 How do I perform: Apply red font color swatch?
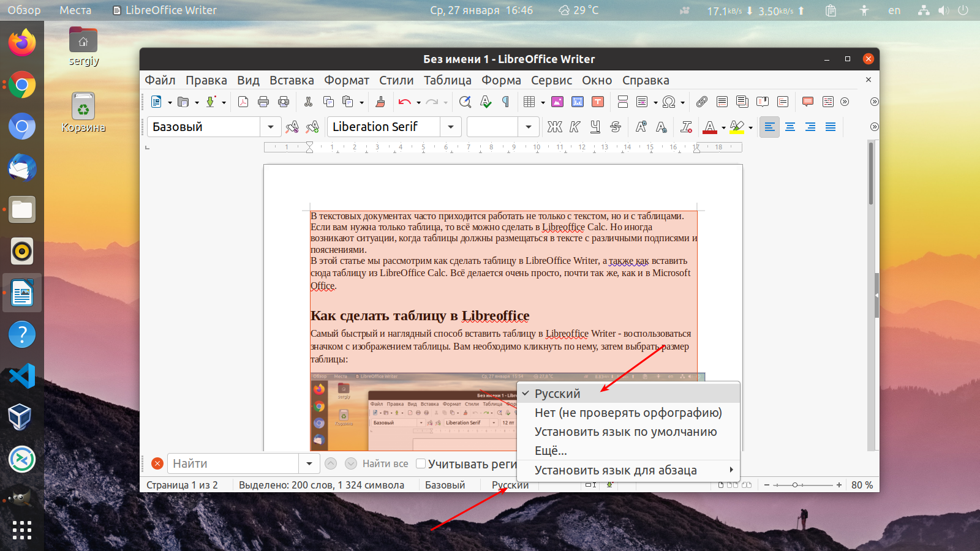(710, 127)
